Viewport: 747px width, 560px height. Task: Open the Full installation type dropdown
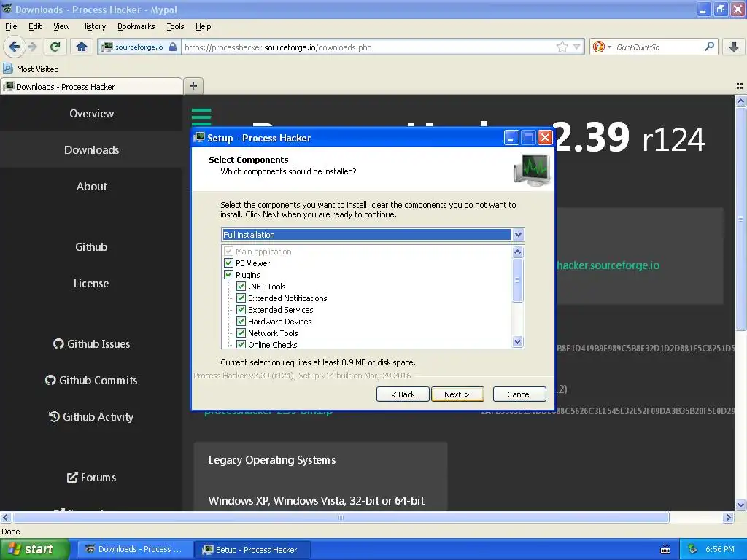click(x=518, y=235)
